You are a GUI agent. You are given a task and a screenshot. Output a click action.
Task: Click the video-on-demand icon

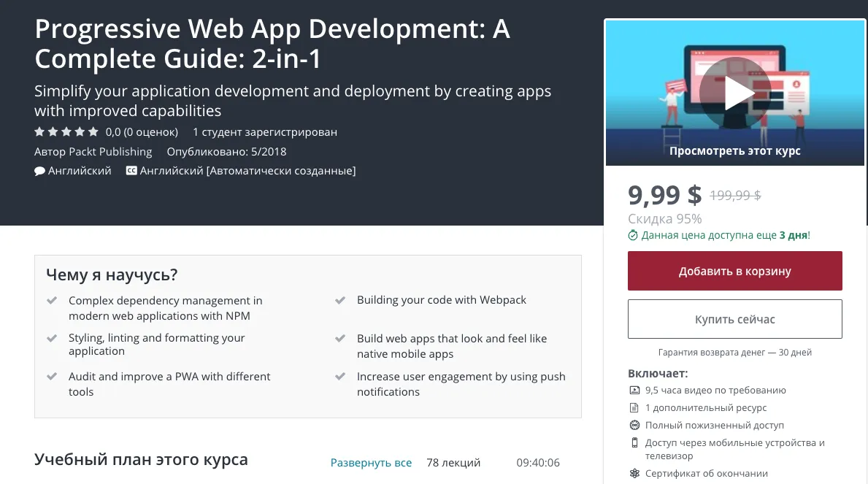[x=634, y=390]
